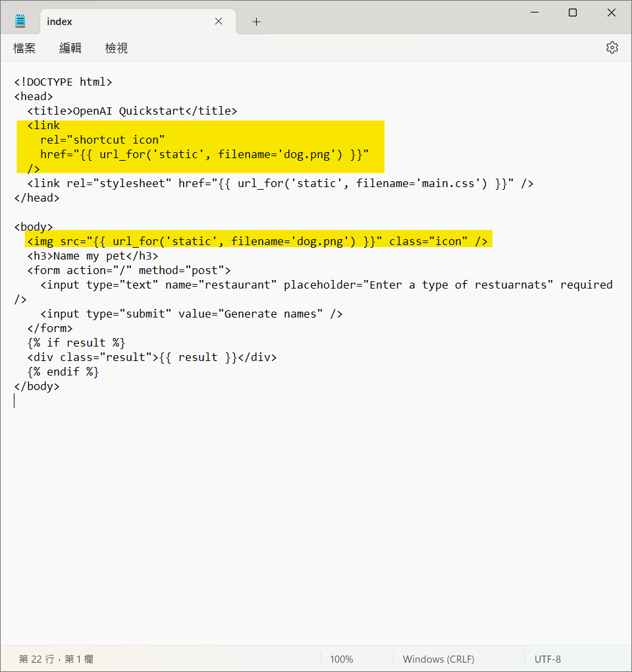Image resolution: width=632 pixels, height=672 pixels.
Task: Click the {% endif %} line
Action: click(63, 372)
